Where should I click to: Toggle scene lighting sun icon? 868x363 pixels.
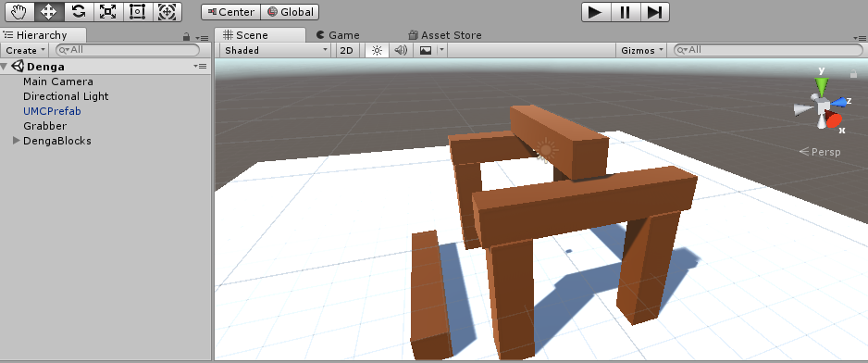click(377, 50)
